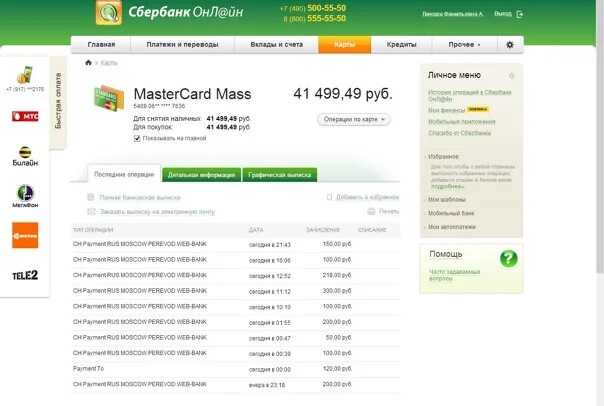Click the ТИП ОПЕРАЦИИ column header

coord(93,230)
